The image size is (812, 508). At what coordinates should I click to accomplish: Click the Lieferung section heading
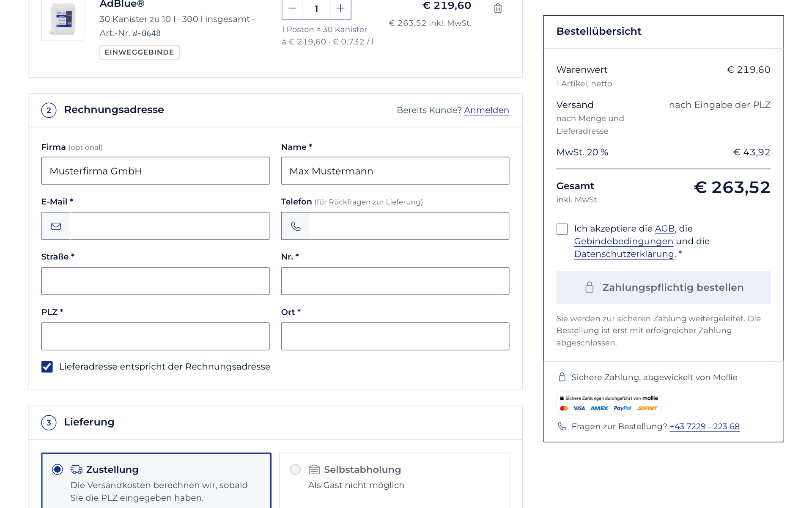tap(89, 422)
